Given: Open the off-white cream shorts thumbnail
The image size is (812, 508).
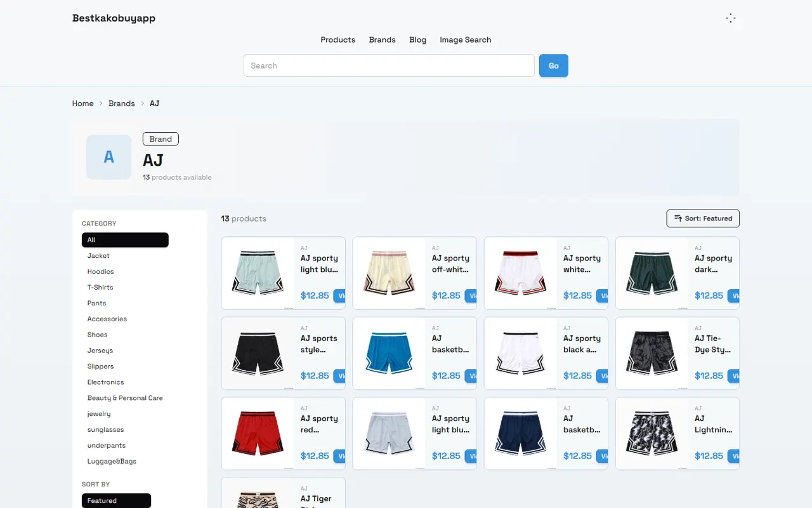Looking at the screenshot, I should click(x=389, y=273).
